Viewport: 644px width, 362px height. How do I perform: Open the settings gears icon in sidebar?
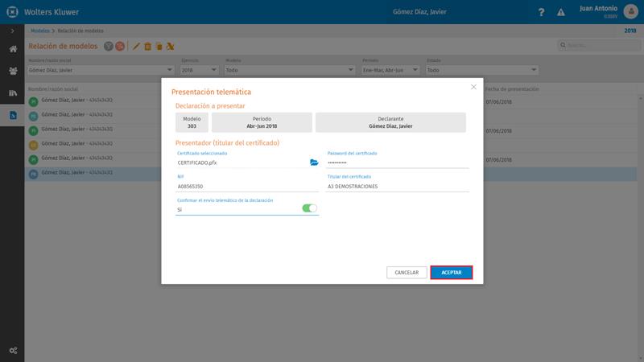[x=13, y=351]
